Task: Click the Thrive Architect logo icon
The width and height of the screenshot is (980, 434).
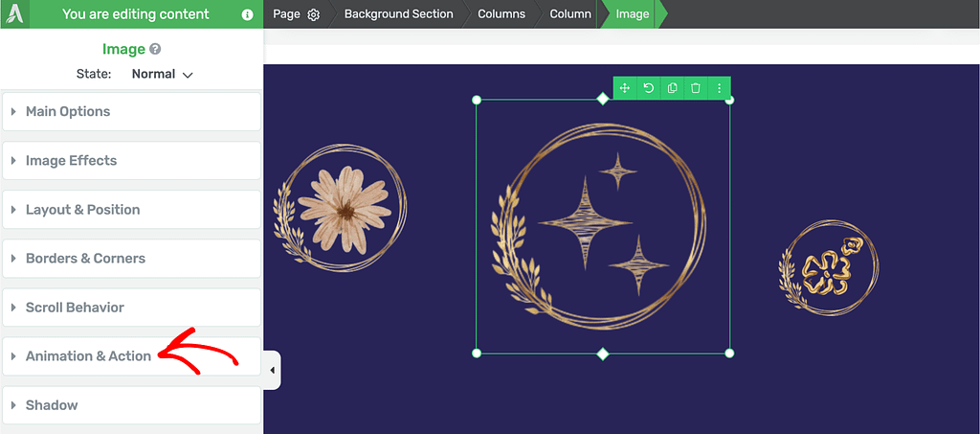Action: (14, 13)
